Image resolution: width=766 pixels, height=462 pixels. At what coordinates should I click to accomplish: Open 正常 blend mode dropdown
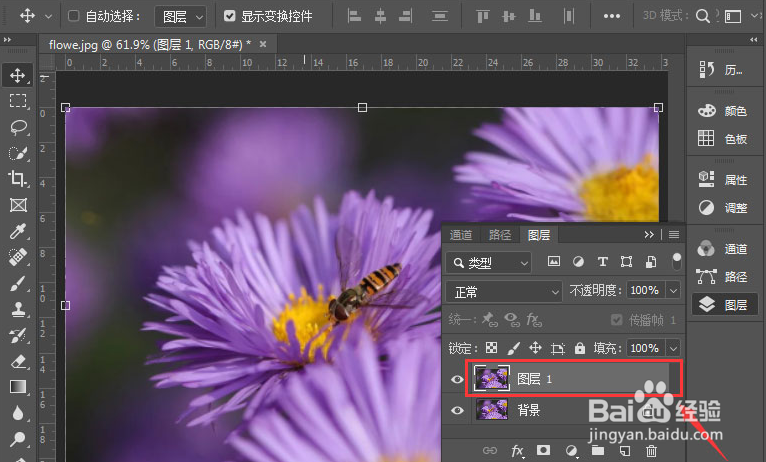[x=504, y=292]
